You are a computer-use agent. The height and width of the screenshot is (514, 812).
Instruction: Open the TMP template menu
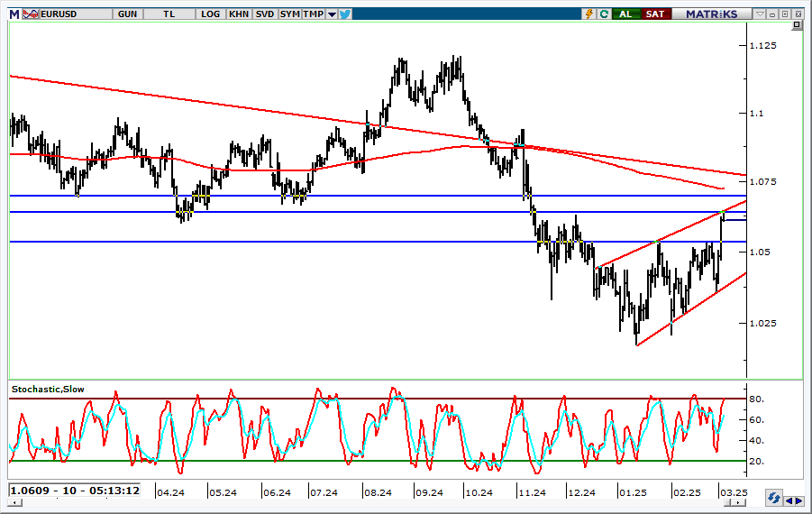tap(313, 14)
